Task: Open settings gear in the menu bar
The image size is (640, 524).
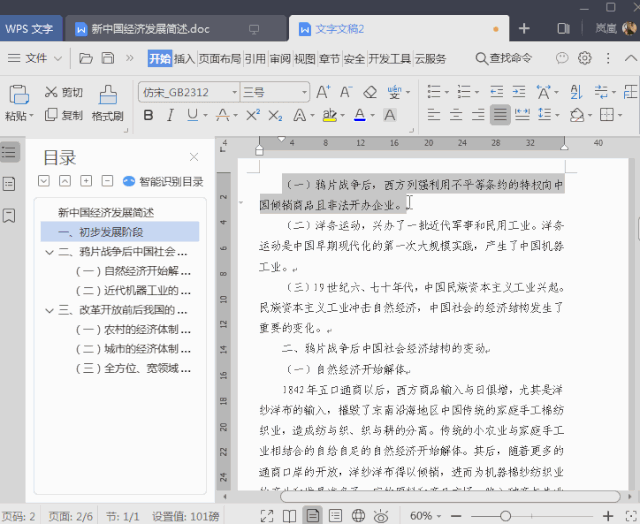Action: click(584, 58)
